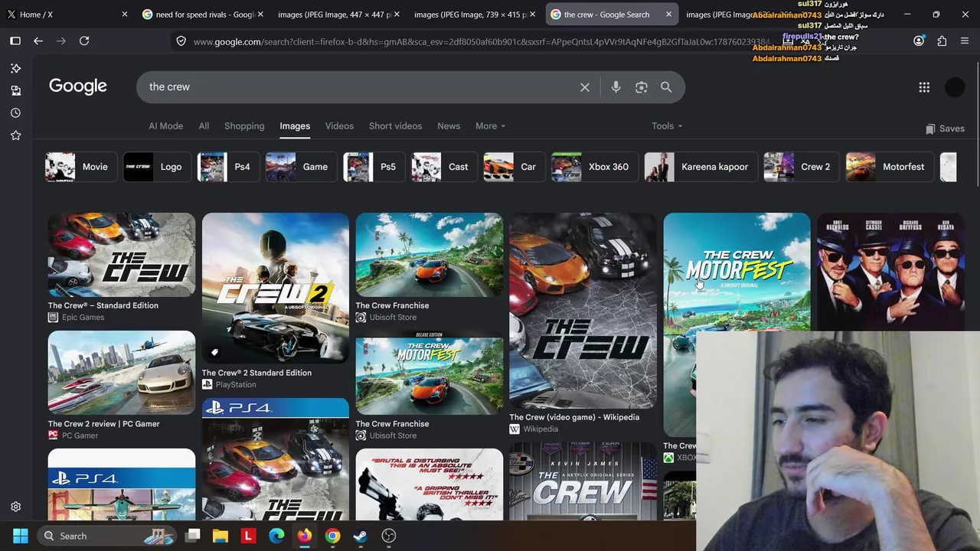Switch to the News tab
Screen dimensions: 980x551
(x=449, y=126)
